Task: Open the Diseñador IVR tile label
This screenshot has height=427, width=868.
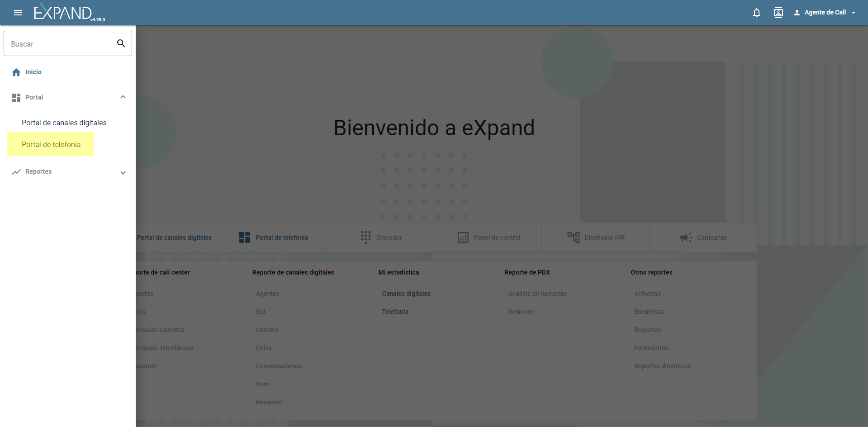Action: point(604,237)
